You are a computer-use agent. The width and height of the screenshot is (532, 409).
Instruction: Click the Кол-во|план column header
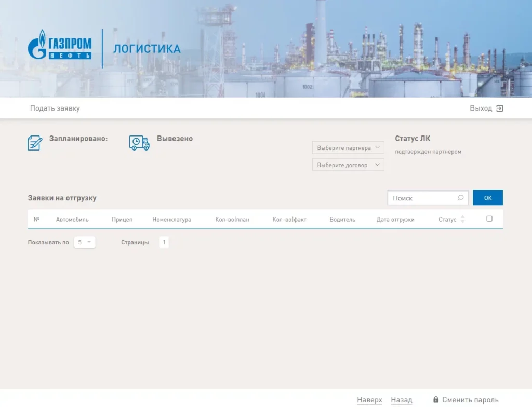[x=232, y=220]
